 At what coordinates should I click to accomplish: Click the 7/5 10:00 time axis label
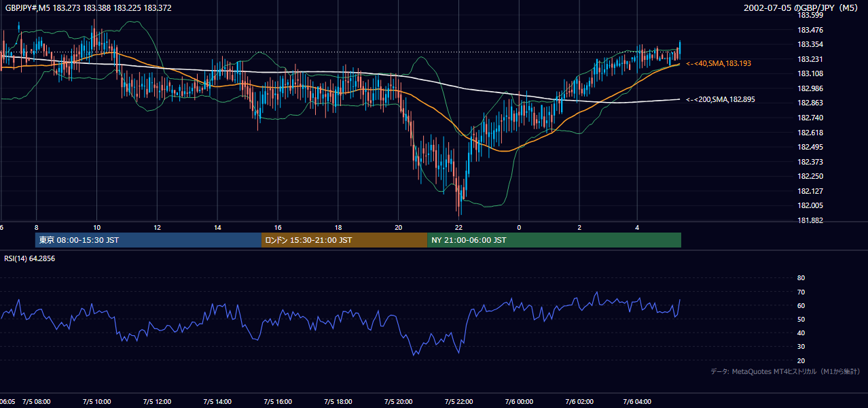click(96, 401)
